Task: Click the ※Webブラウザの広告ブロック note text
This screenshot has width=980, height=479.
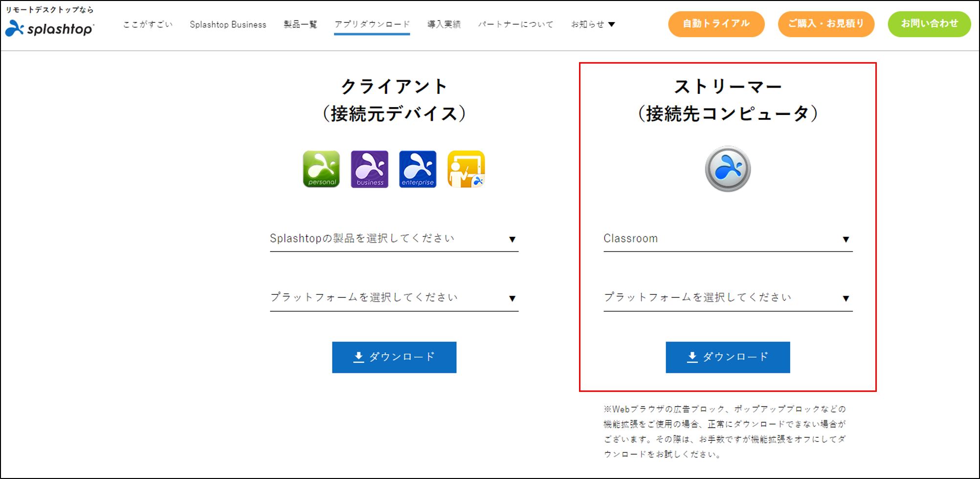Action: coord(725,432)
